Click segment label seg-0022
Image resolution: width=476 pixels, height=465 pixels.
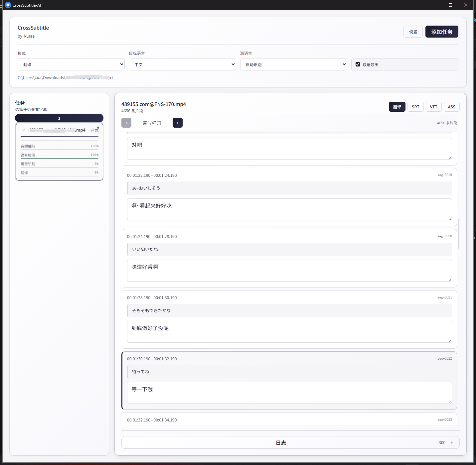click(445, 358)
